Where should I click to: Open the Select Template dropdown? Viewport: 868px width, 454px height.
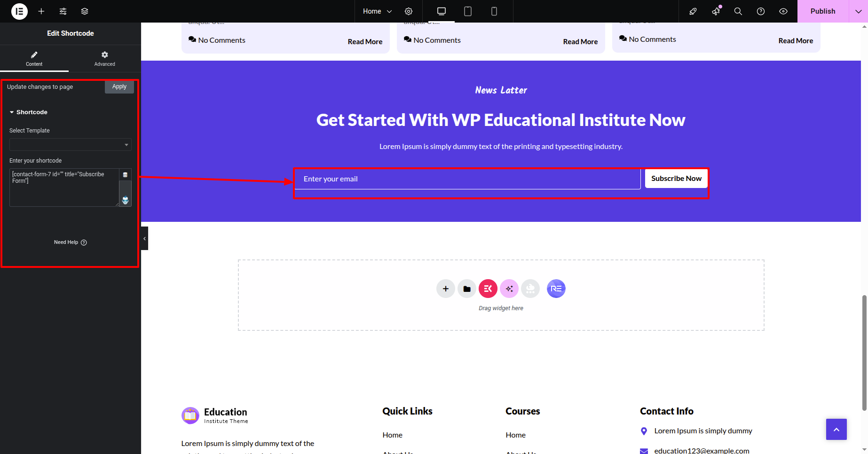coord(70,145)
